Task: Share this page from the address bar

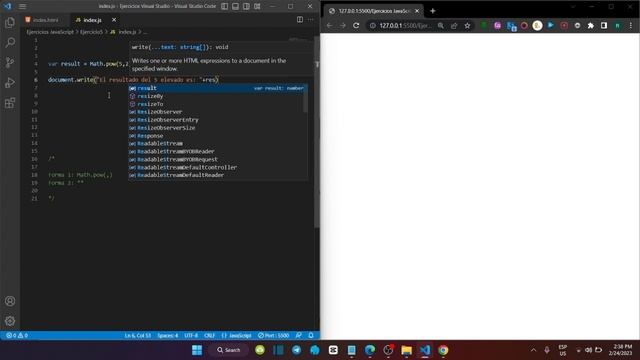Action: tap(454, 25)
